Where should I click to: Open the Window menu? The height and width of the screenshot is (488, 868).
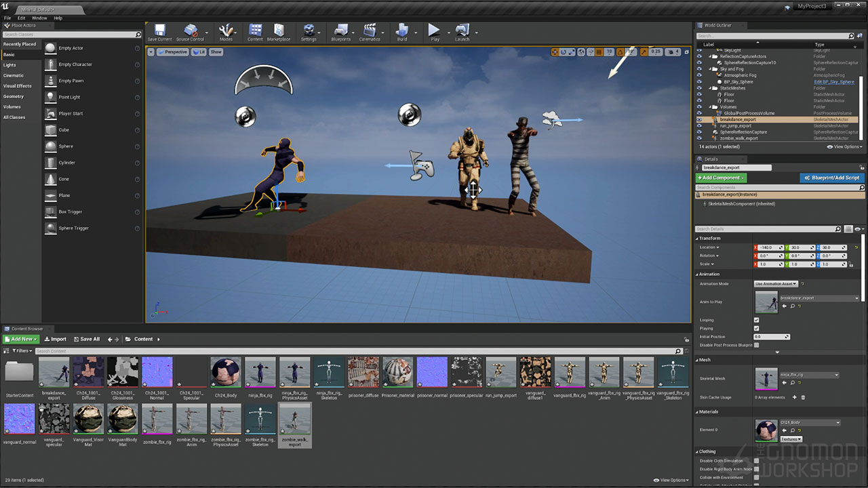[x=39, y=18]
